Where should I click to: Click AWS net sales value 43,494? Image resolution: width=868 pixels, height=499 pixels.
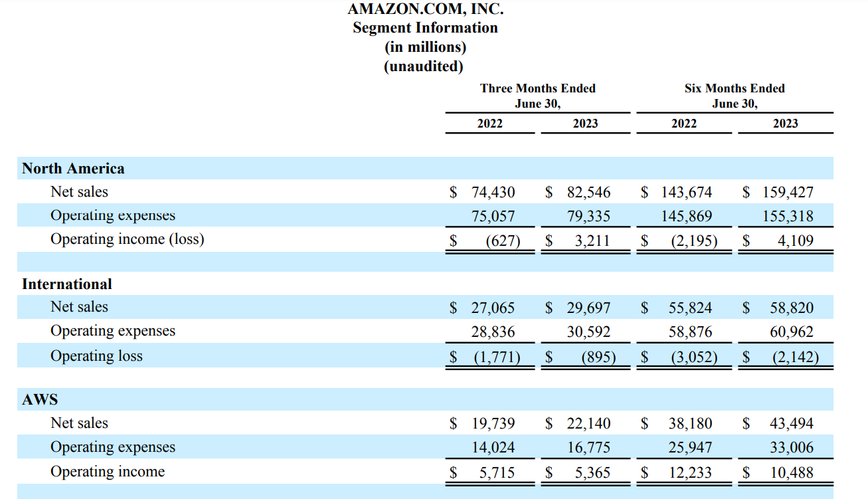[792, 424]
